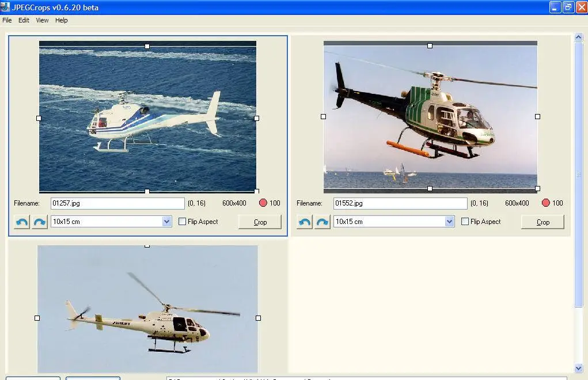Open 10x15 cm size dropdown for 01552.jpg

(450, 222)
